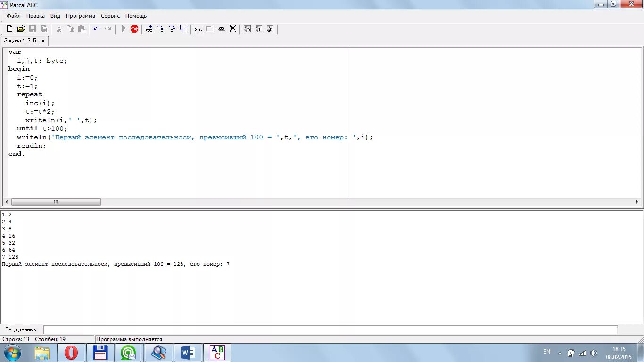Image resolution: width=644 pixels, height=362 pixels.
Task: Click the black X clear icon
Action: pyautogui.click(x=232, y=29)
